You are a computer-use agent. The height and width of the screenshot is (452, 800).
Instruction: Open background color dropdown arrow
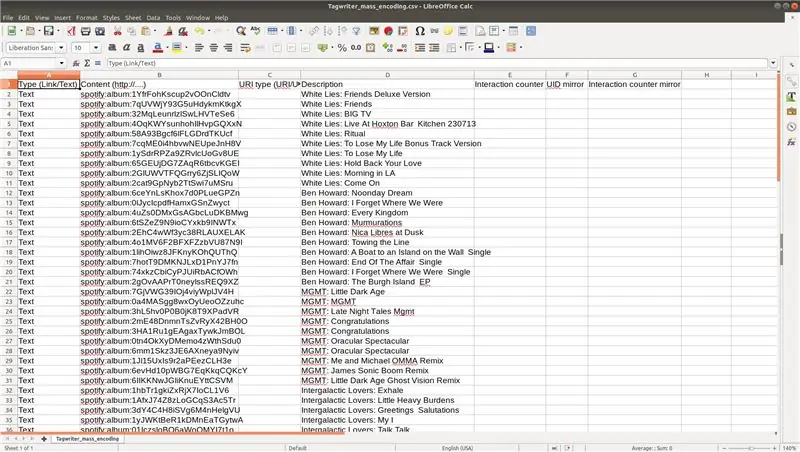coord(186,47)
